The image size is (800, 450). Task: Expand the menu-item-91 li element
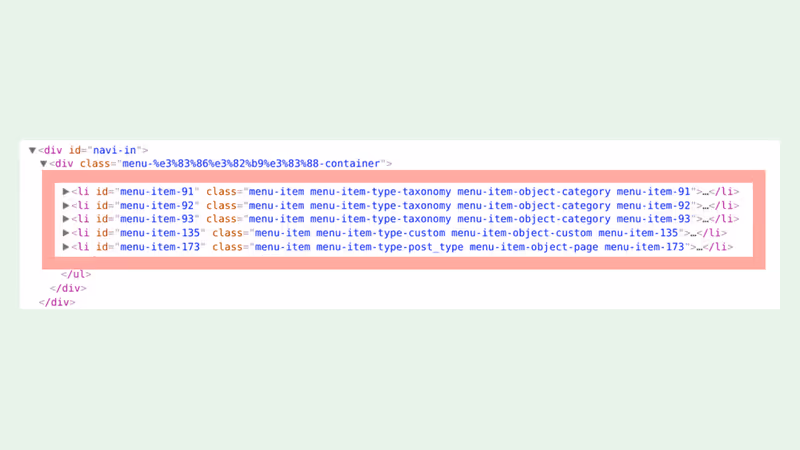[66, 192]
